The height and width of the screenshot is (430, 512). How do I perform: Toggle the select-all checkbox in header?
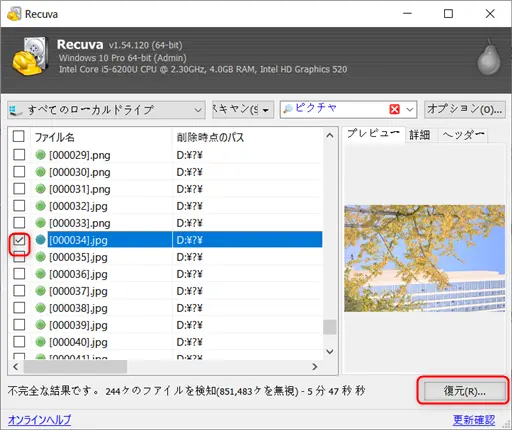[19, 136]
